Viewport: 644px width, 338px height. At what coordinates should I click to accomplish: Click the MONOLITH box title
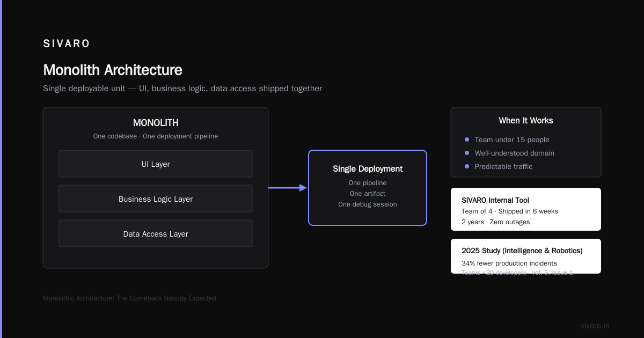tap(156, 123)
